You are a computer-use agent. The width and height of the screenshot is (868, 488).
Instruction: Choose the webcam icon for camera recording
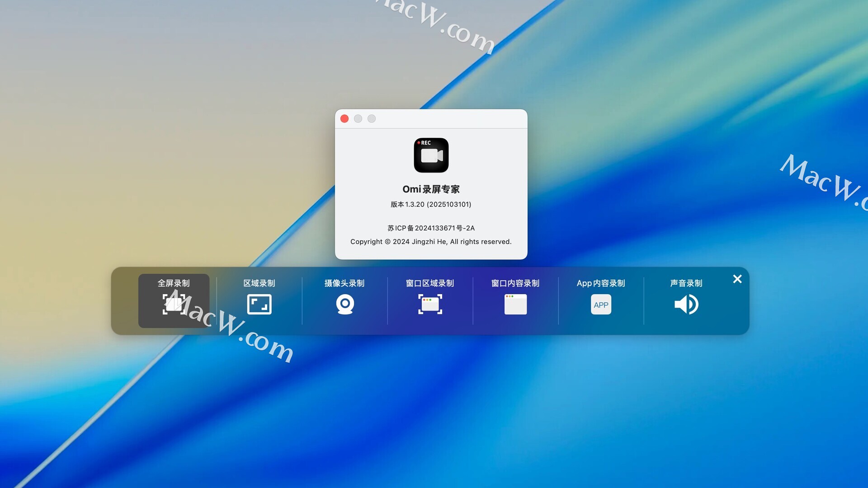[x=344, y=304]
